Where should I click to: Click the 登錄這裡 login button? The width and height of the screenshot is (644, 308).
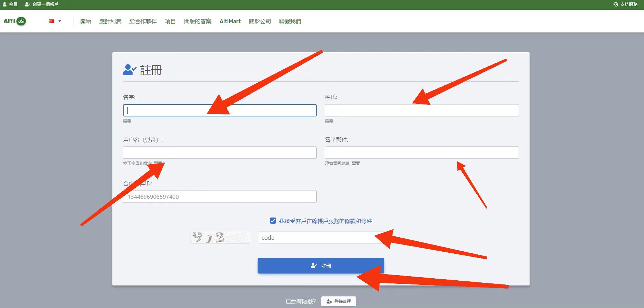pyautogui.click(x=339, y=301)
